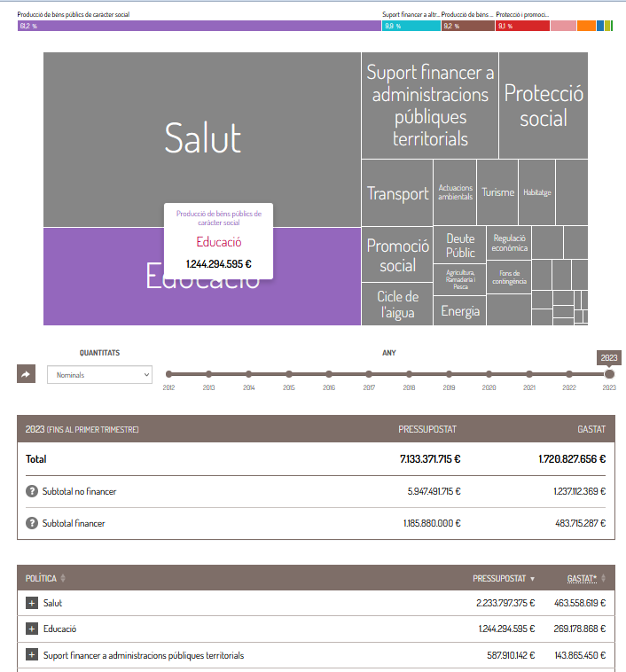This screenshot has height=672, width=626.
Task: Select the Turisme treemap block
Action: click(x=497, y=192)
